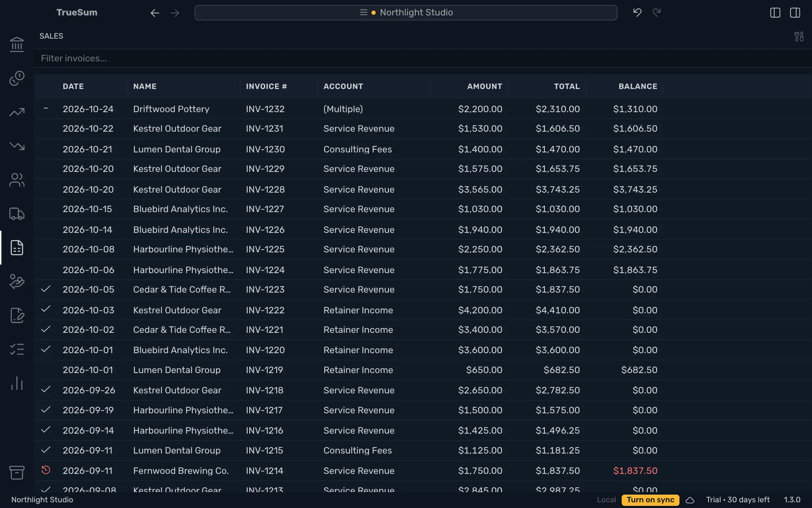Click the redo arrow icon
The height and width of the screenshot is (508, 812).
click(x=657, y=13)
